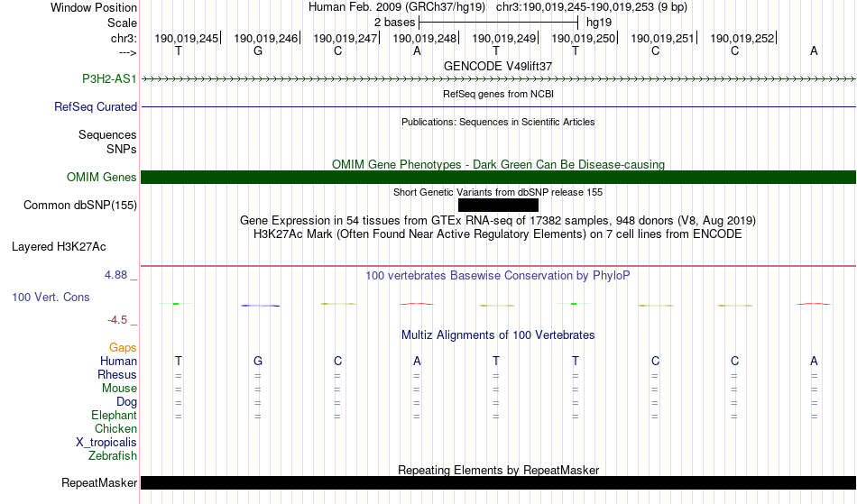Click the chr3:190,019,245-190,019,253 position text
The height and width of the screenshot is (504, 857).
592,7
